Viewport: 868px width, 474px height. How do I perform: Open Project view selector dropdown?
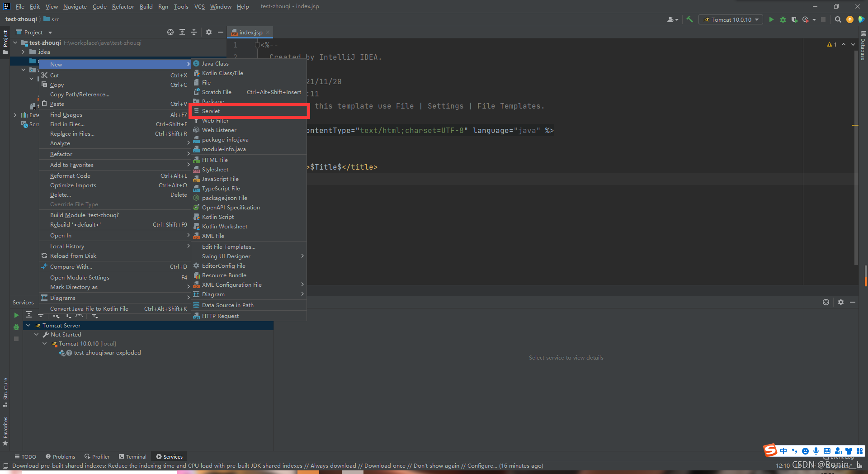34,32
